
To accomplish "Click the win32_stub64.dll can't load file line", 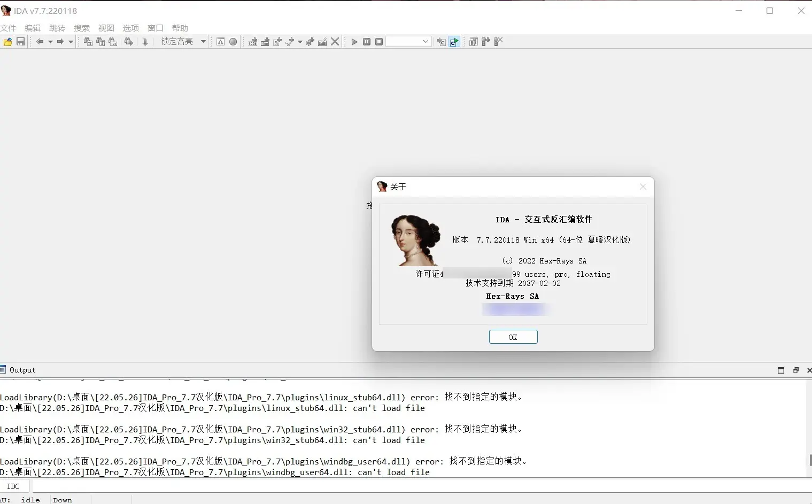I will point(212,440).
